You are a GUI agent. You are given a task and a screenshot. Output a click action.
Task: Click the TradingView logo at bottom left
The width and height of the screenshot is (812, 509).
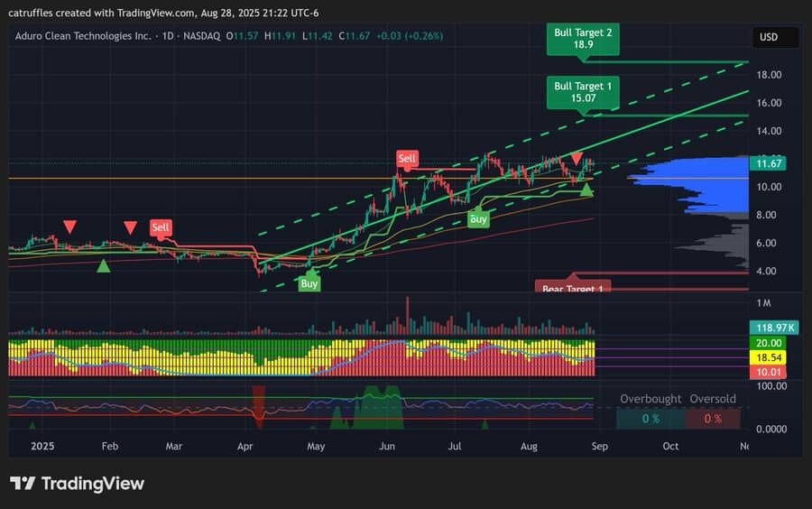click(x=78, y=484)
